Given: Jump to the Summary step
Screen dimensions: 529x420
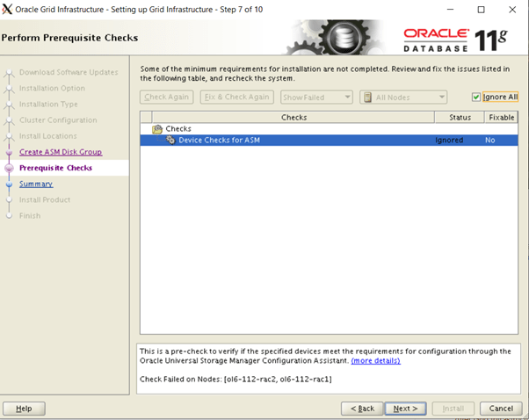Looking at the screenshot, I should click(x=36, y=184).
